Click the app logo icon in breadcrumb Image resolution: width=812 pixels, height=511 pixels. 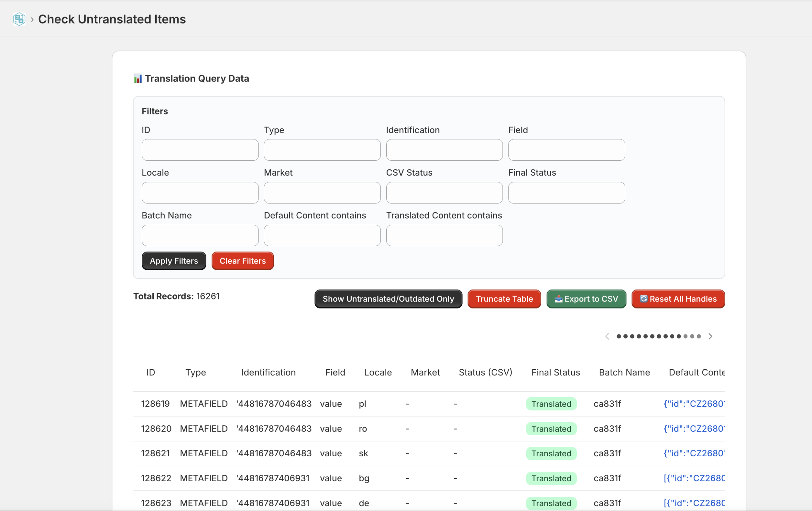(19, 19)
